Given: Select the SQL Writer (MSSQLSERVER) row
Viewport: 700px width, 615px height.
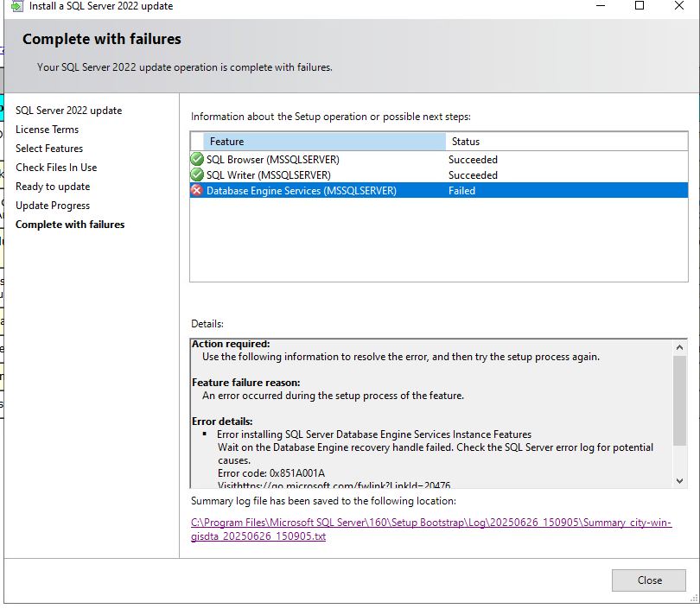Looking at the screenshot, I should coord(439,175).
